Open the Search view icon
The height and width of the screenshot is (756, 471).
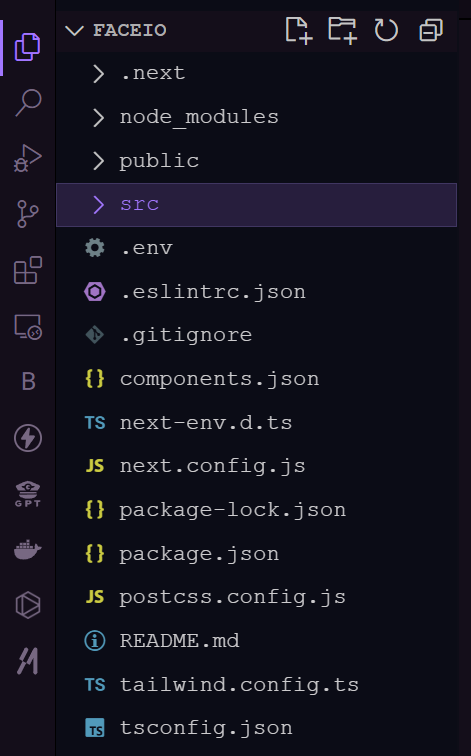pos(27,102)
